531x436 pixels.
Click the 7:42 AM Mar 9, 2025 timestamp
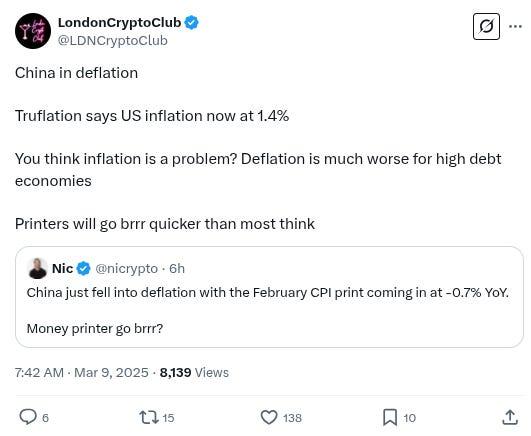point(82,372)
